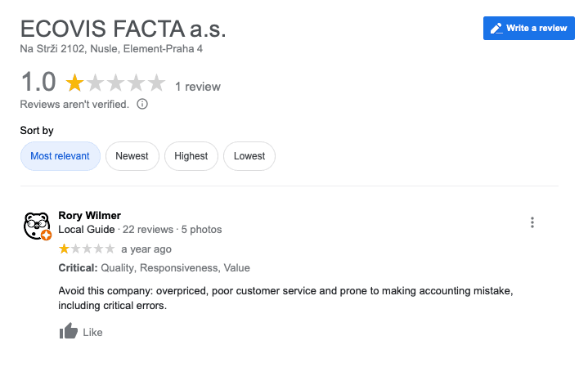Sort reviews by Highest rating
Screen dimensions: 588x390
[x=191, y=156]
